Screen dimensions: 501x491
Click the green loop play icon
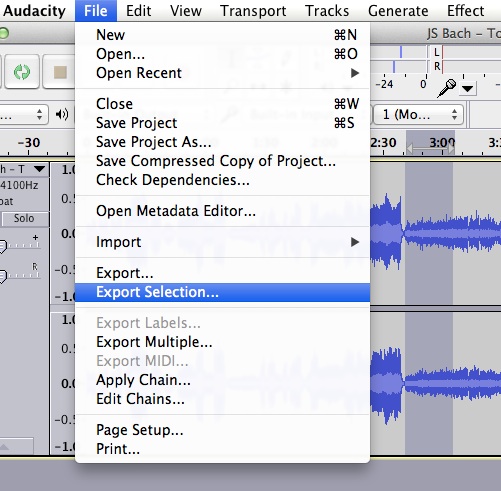coord(22,72)
